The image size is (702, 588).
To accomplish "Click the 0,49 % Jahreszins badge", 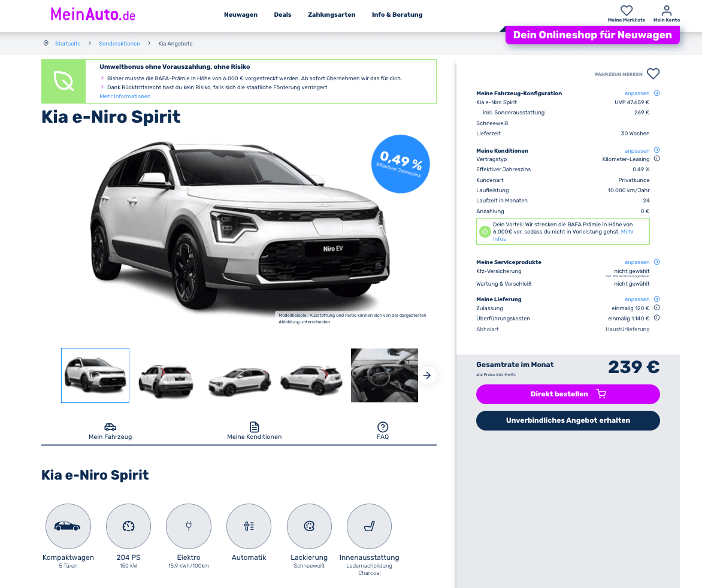I will [400, 164].
